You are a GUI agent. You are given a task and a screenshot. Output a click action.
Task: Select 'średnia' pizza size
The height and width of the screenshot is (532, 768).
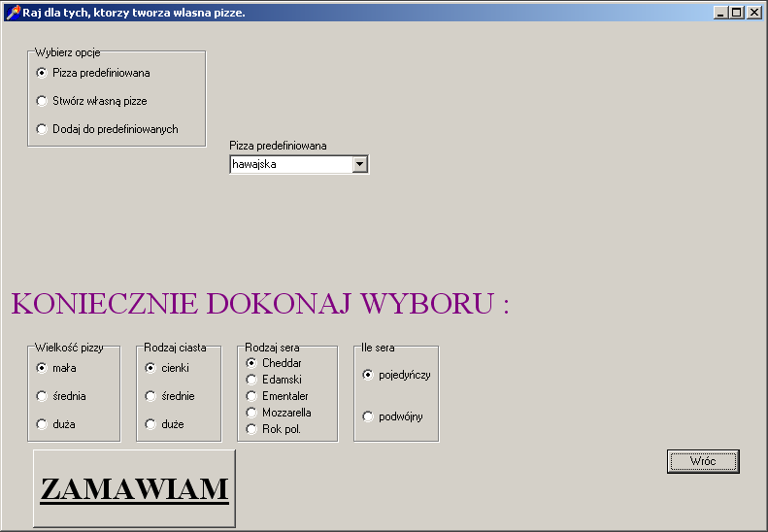[x=42, y=396]
